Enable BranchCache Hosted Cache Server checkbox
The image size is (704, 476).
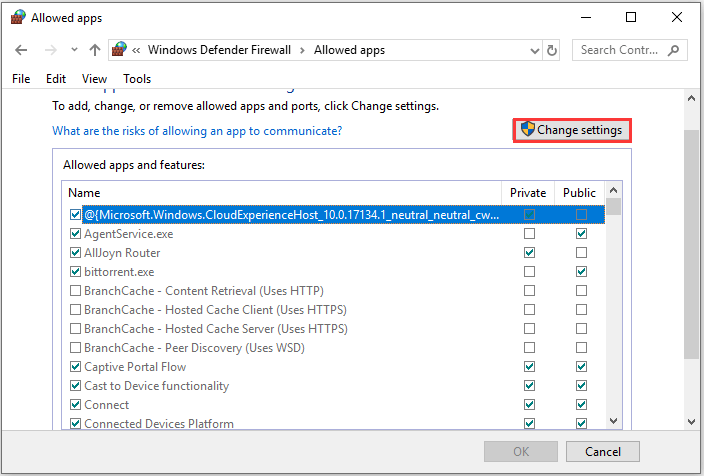click(x=75, y=329)
